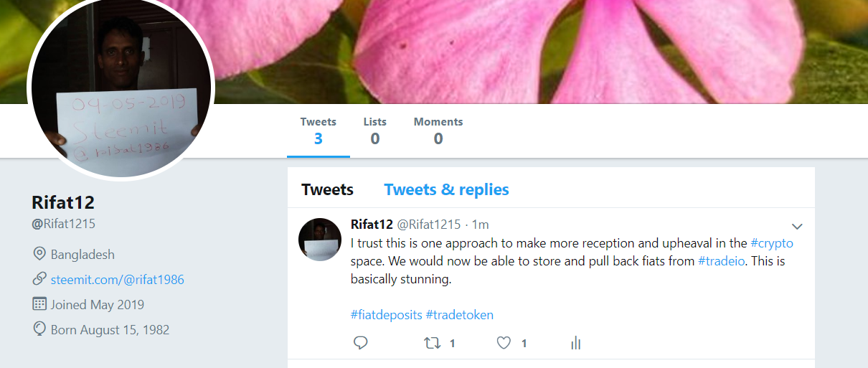Select the Tweets & replies tab
This screenshot has height=368, width=868.
pyautogui.click(x=446, y=189)
